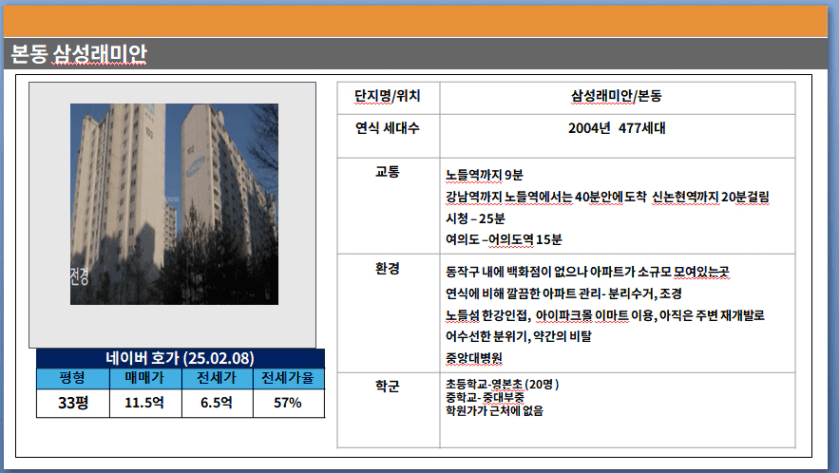Click the line 학원가가 근처에 없음
Image resolution: width=839 pixels, height=473 pixels.
[x=494, y=410]
